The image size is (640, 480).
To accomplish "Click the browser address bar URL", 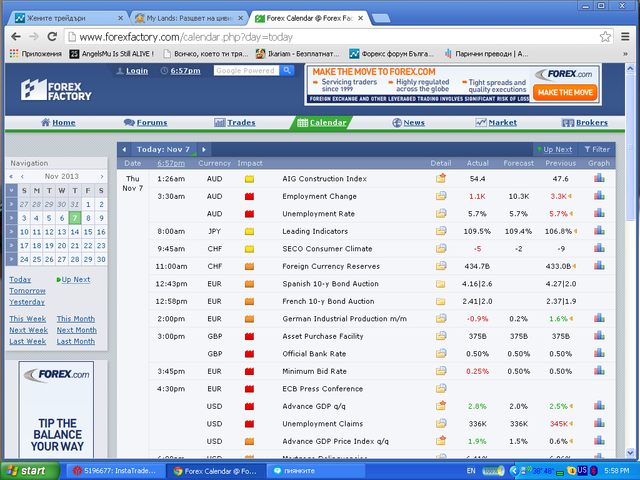I will tap(186, 37).
